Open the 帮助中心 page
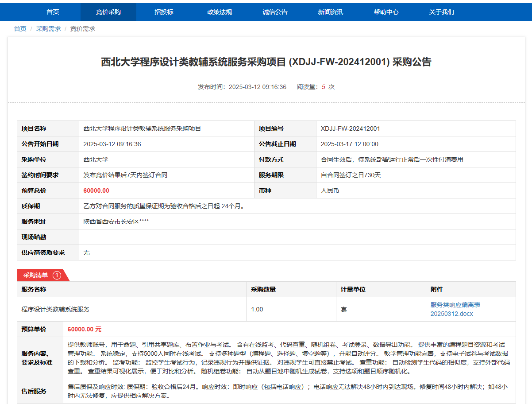The image size is (532, 404). coord(386,12)
